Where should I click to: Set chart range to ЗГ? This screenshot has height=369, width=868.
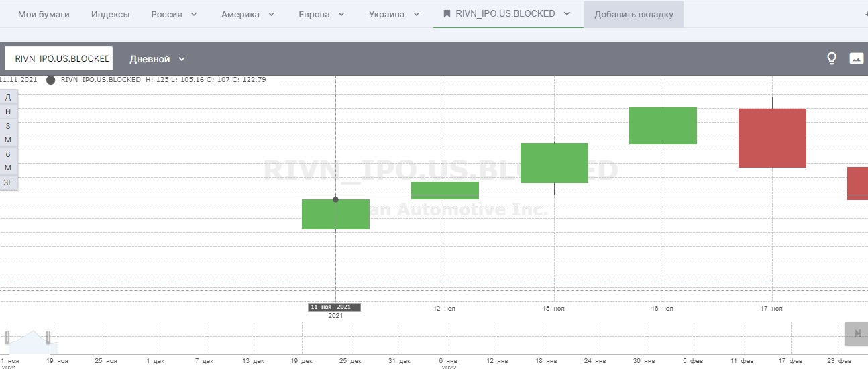tap(9, 182)
